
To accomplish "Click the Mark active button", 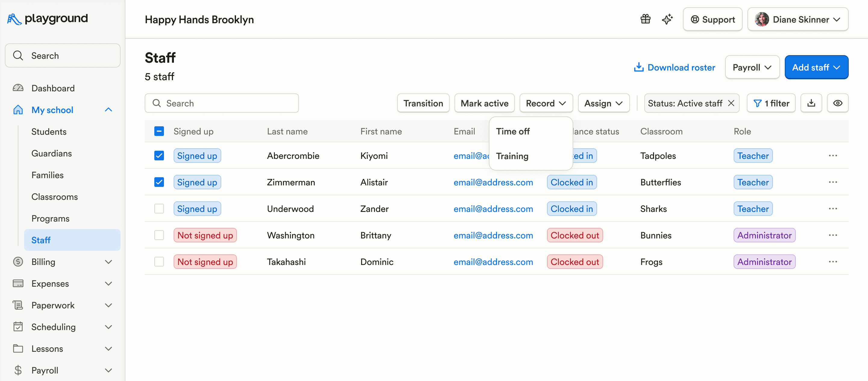I will 484,103.
